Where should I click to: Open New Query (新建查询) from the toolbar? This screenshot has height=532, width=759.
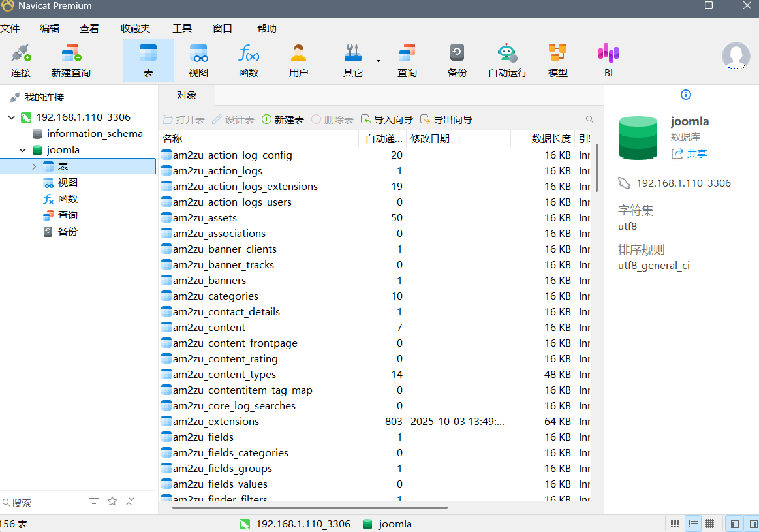pyautogui.click(x=70, y=61)
